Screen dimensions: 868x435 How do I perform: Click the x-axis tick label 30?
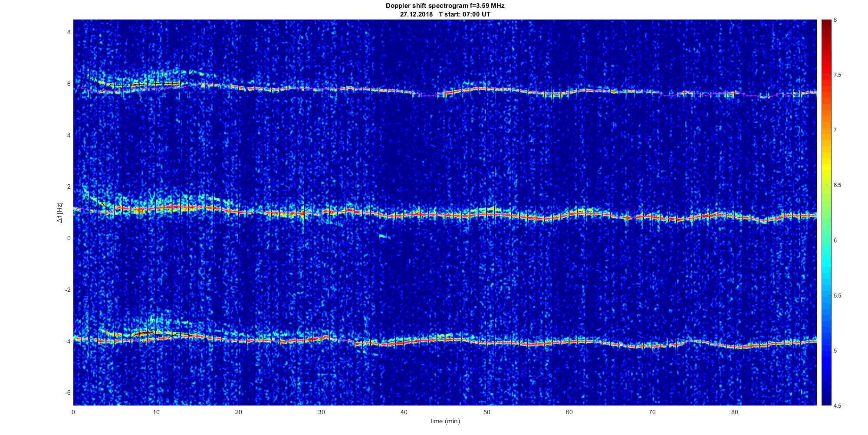(321, 412)
